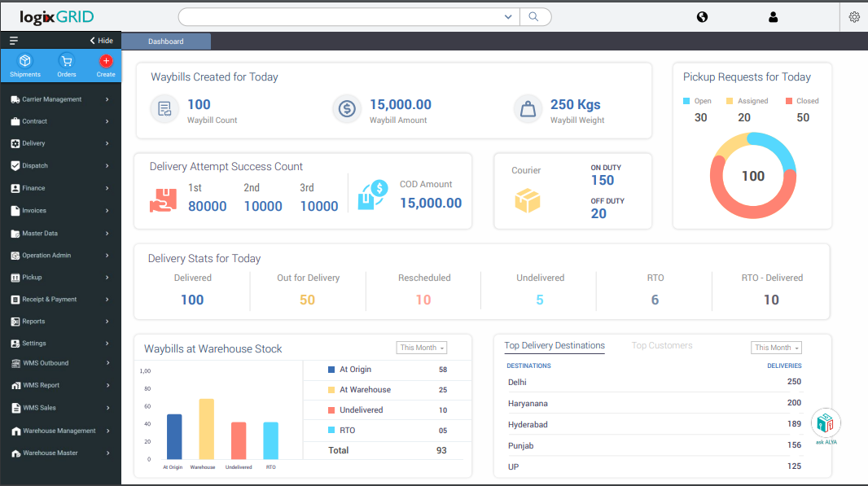Open the This Month dropdown for Top Delivery Destinations
Image resolution: width=868 pixels, height=486 pixels.
(x=775, y=347)
